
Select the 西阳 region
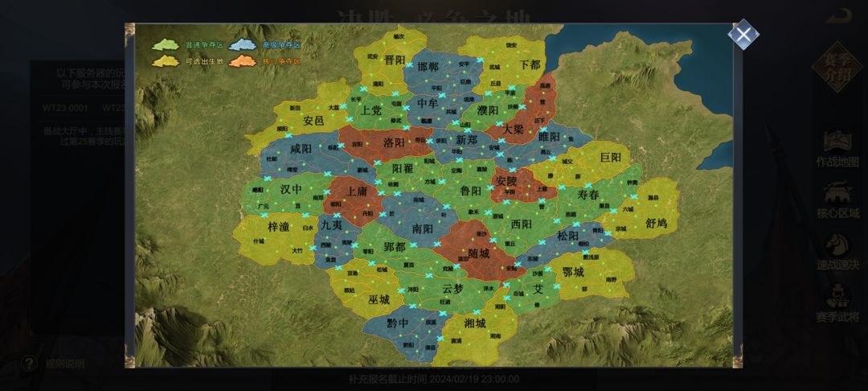click(x=521, y=224)
